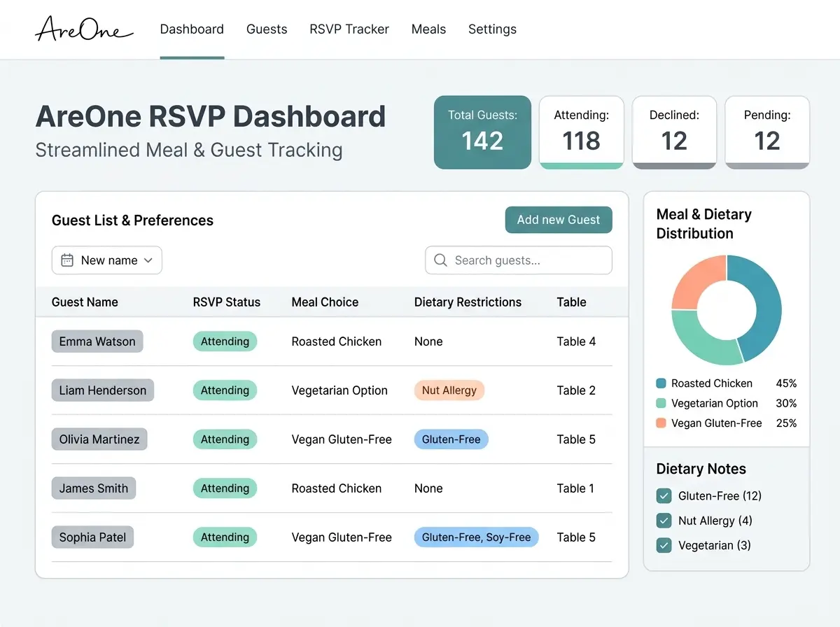Screen dimensions: 840x627
Task: Click Emma Watson's Roasted Chicken meal cell
Action: click(x=337, y=341)
